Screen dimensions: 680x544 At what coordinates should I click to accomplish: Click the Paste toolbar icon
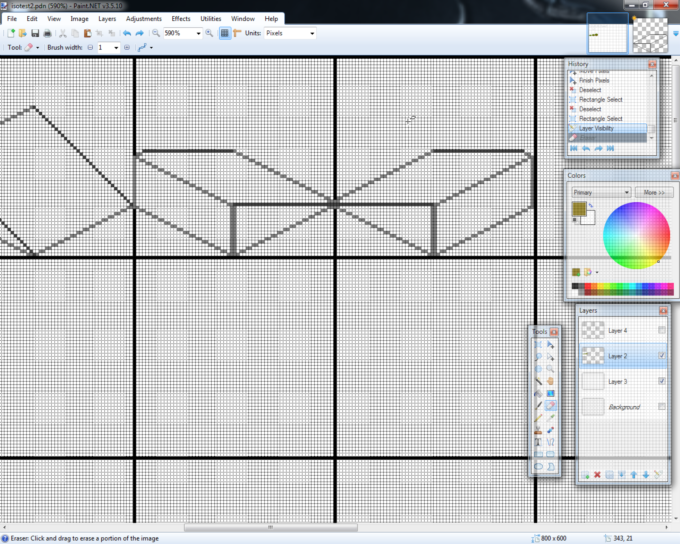click(x=87, y=33)
